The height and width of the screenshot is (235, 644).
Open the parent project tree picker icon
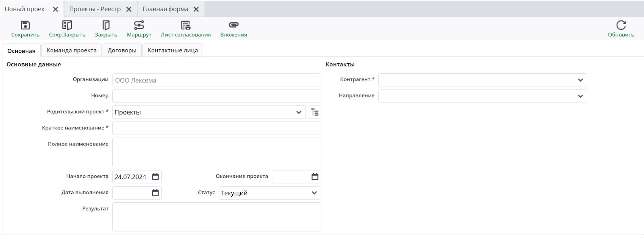pos(315,112)
